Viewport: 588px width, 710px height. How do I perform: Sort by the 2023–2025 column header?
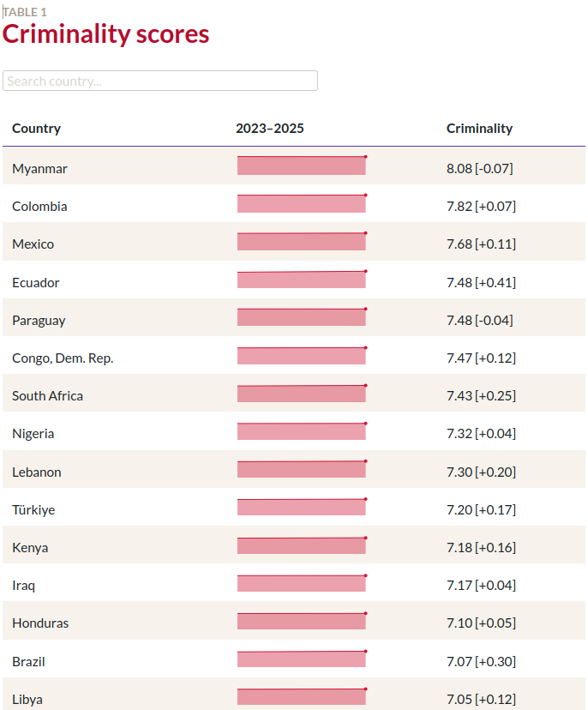pyautogui.click(x=270, y=129)
